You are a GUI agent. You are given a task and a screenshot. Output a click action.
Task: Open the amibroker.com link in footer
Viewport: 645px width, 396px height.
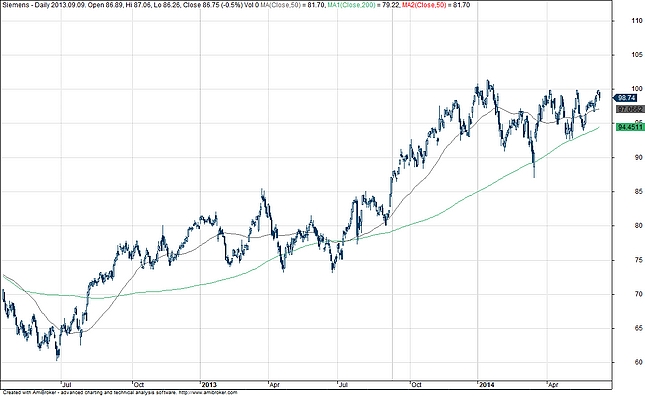tap(208, 393)
